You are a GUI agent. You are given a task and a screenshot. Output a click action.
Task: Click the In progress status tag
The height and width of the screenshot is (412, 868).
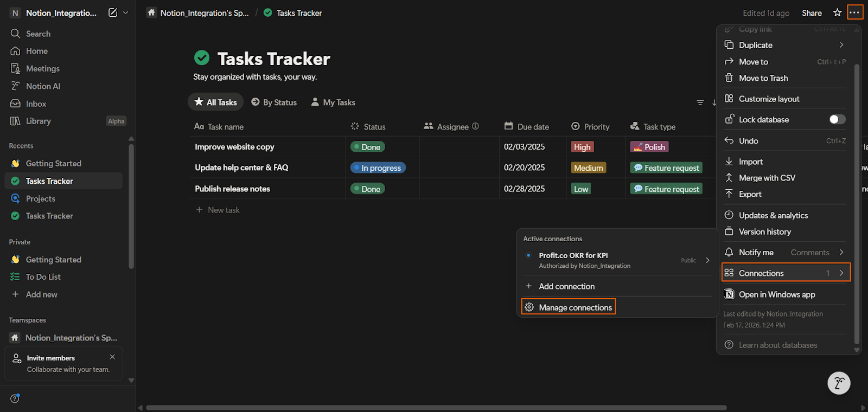(378, 168)
